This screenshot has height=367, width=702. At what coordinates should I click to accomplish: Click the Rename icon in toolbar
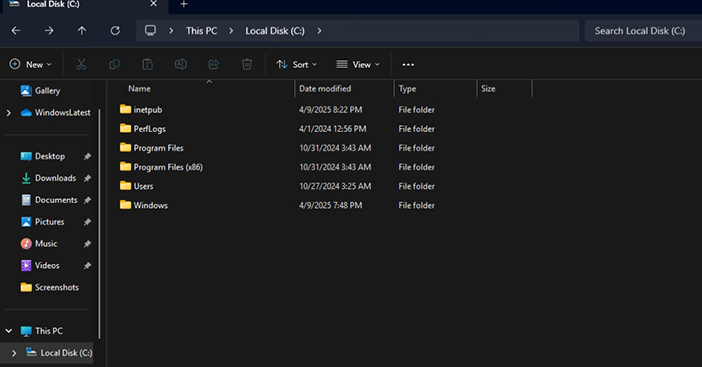180,64
